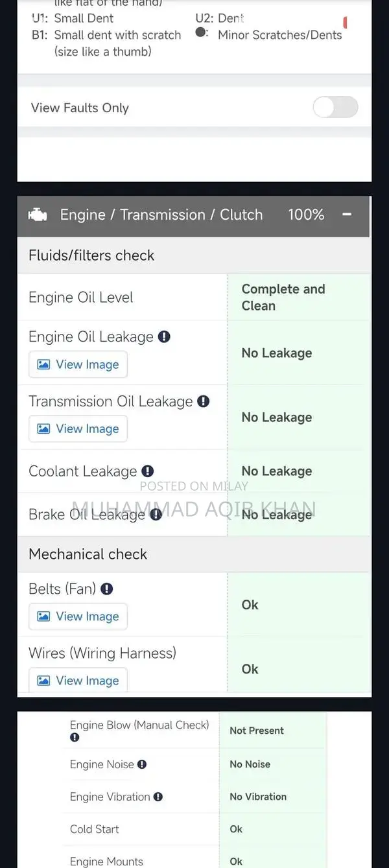Tap the Brake Oil Leakage info icon
Screen dimensions: 389x868
[156, 515]
